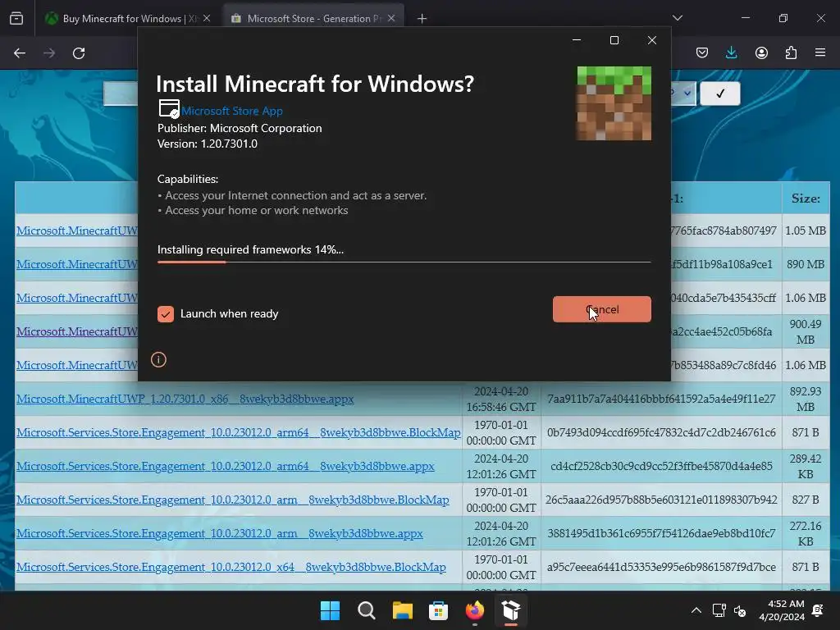Show hidden system tray icons

[696, 610]
